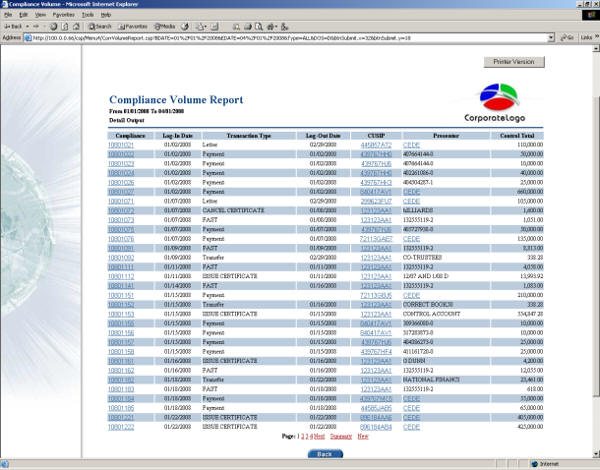Open the Edit menu
Screen dimensions: 600x470
coord(23,15)
